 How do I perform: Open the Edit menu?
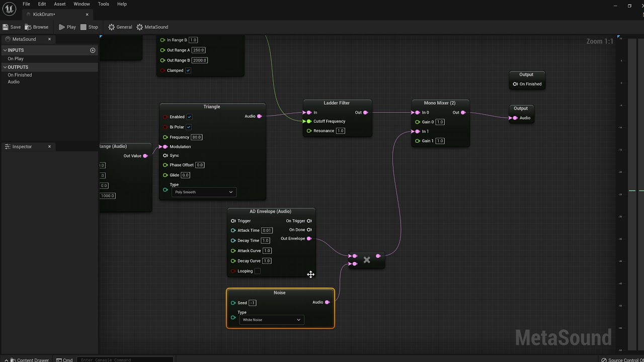click(x=42, y=4)
